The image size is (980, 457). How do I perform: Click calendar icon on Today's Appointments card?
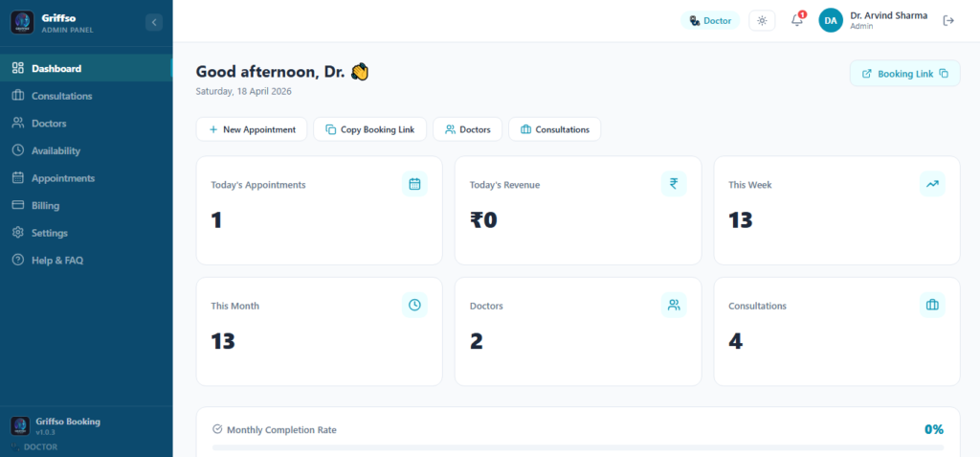[414, 184]
